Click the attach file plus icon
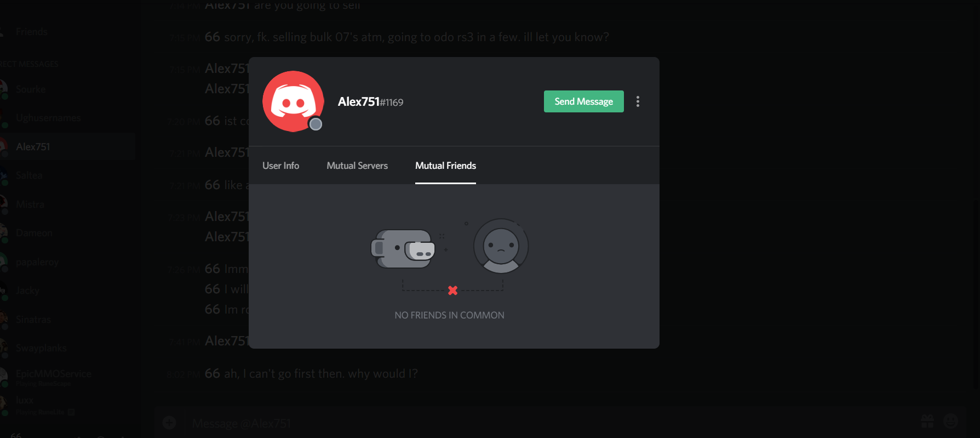The image size is (980, 438). click(169, 423)
